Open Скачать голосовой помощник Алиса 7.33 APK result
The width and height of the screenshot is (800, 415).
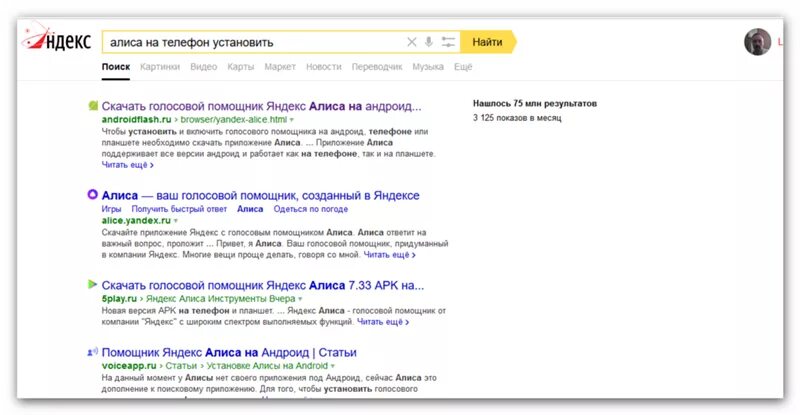click(x=263, y=285)
